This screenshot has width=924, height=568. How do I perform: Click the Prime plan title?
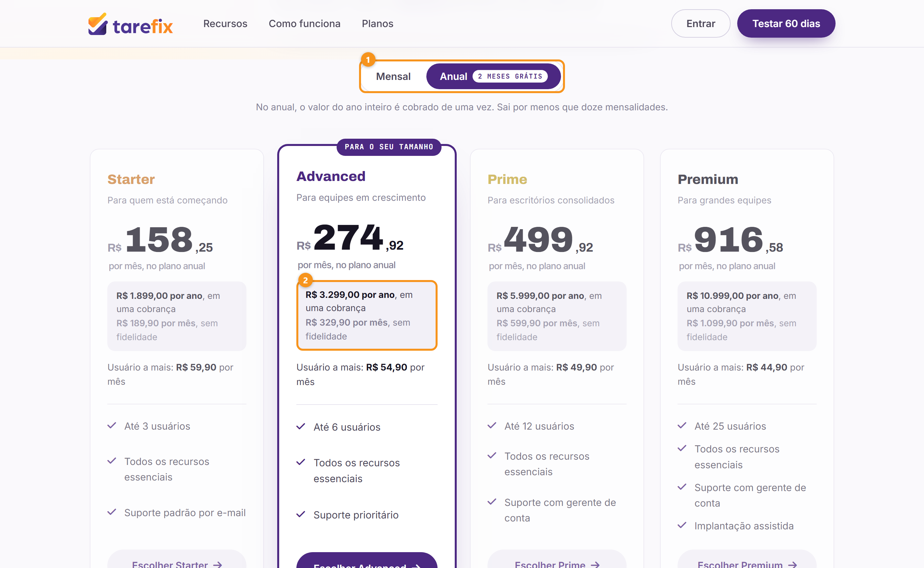click(x=507, y=179)
